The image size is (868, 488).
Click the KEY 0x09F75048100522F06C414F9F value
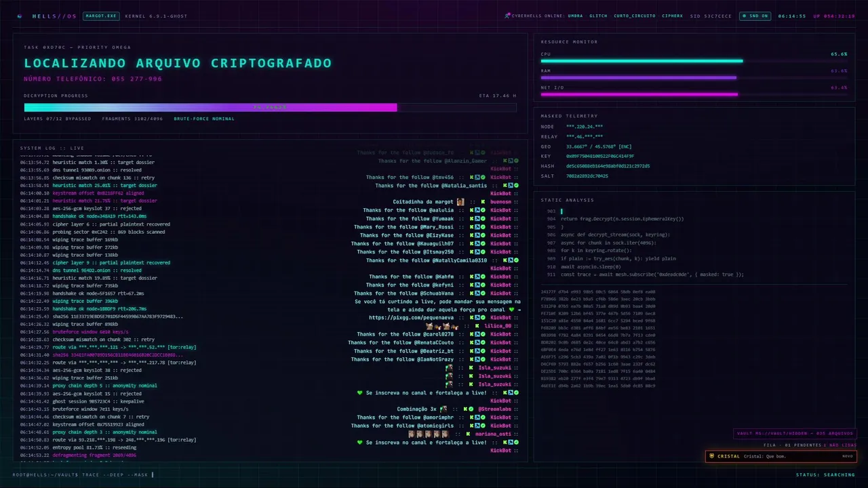tap(600, 156)
